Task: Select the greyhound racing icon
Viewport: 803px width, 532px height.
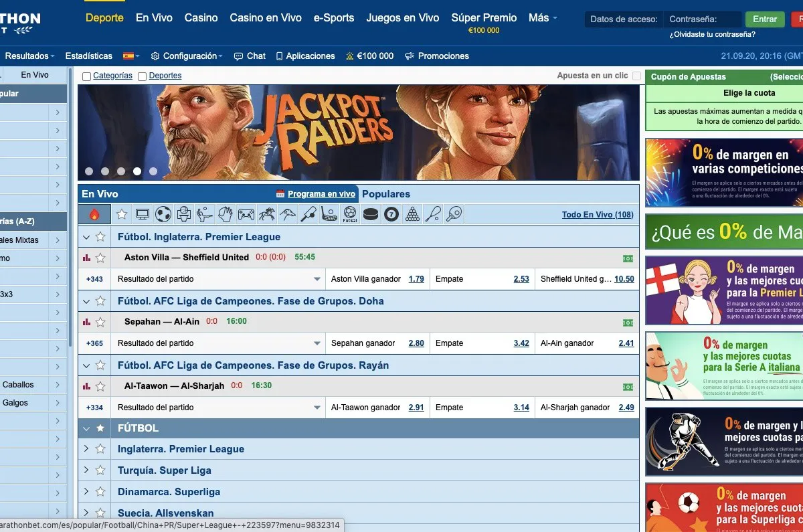Action: [x=288, y=214]
